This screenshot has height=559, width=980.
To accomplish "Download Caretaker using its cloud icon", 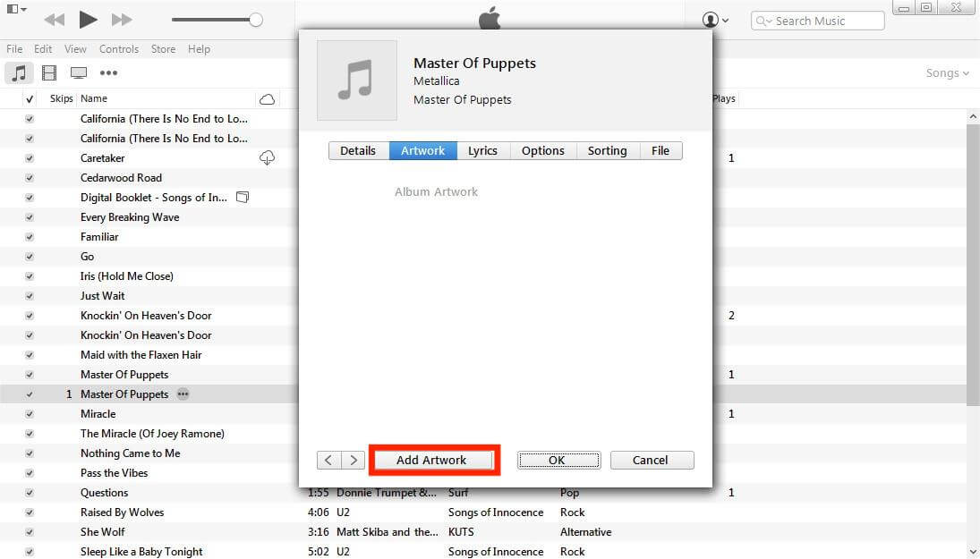I will pos(267,158).
